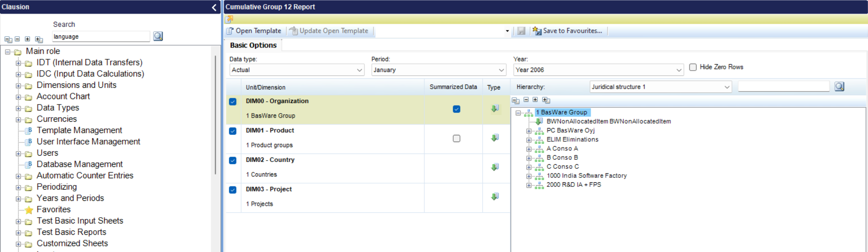
Task: Collapse all nodes icon in Clausion tree toolbar
Action: pos(8,39)
